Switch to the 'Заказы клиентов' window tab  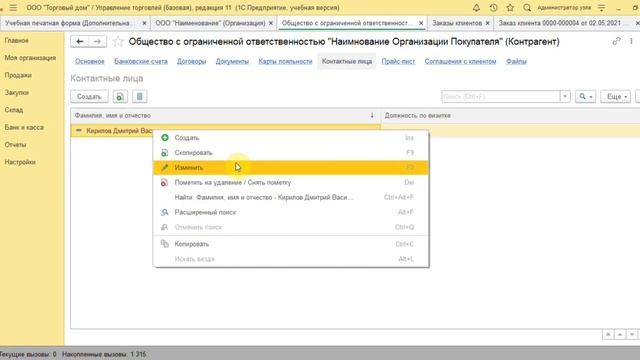click(x=457, y=23)
